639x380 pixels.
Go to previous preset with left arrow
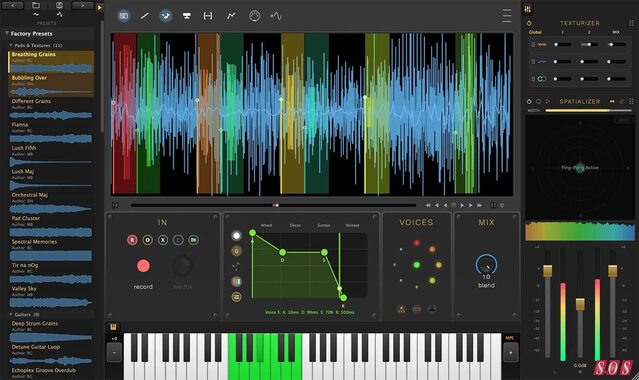[12, 5]
